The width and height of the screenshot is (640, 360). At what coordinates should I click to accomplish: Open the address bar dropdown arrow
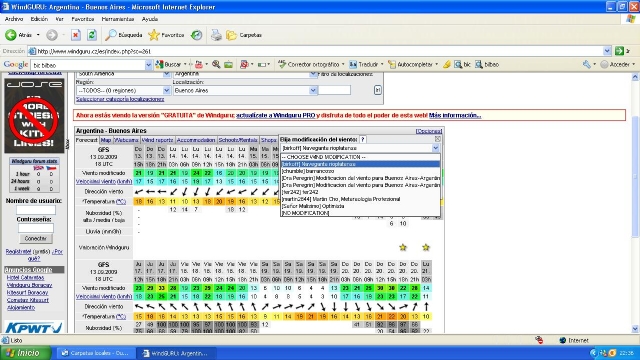coord(607,51)
